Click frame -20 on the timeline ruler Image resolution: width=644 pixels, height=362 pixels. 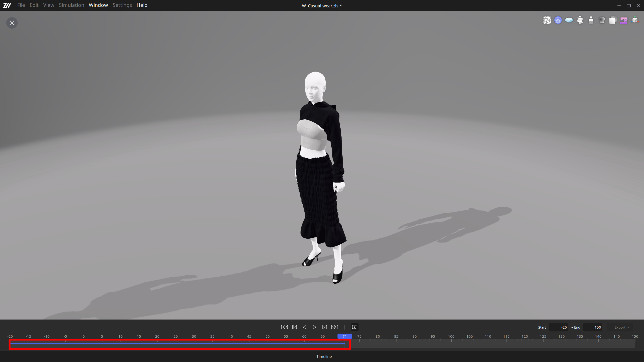click(10, 336)
